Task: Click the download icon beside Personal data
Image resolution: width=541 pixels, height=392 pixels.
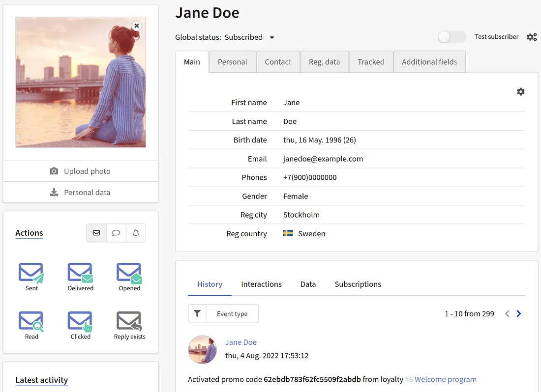Action: 54,192
